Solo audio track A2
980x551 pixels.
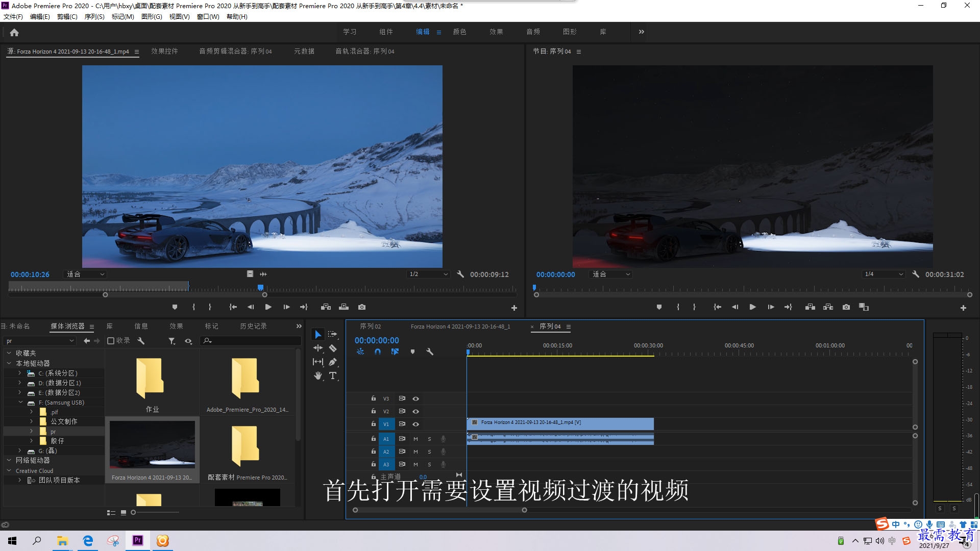429,452
